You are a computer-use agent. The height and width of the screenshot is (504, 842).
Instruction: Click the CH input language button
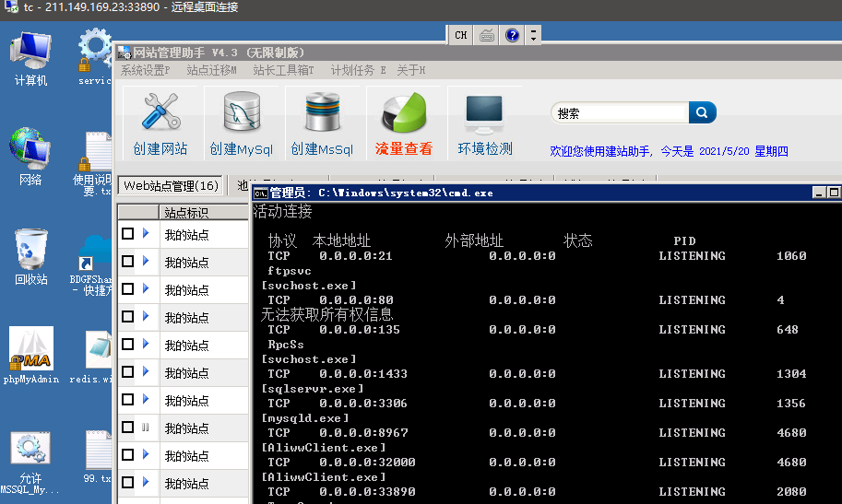coord(461,35)
